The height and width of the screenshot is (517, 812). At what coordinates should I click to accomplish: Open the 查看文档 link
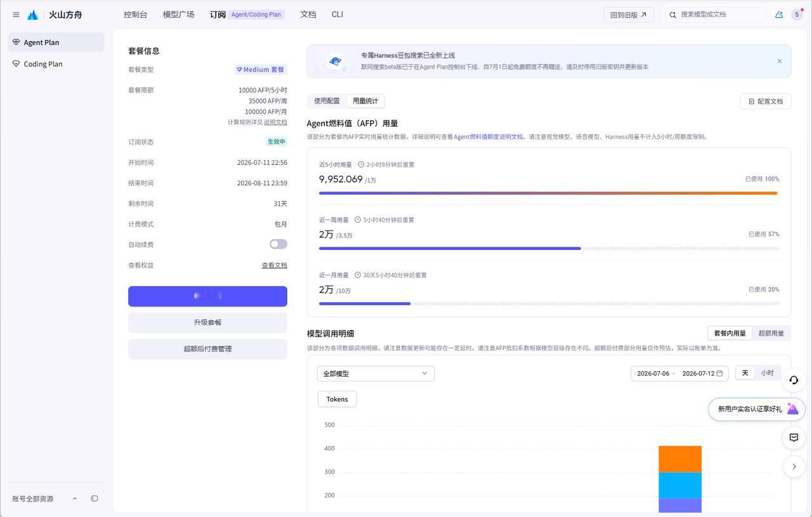click(x=275, y=265)
